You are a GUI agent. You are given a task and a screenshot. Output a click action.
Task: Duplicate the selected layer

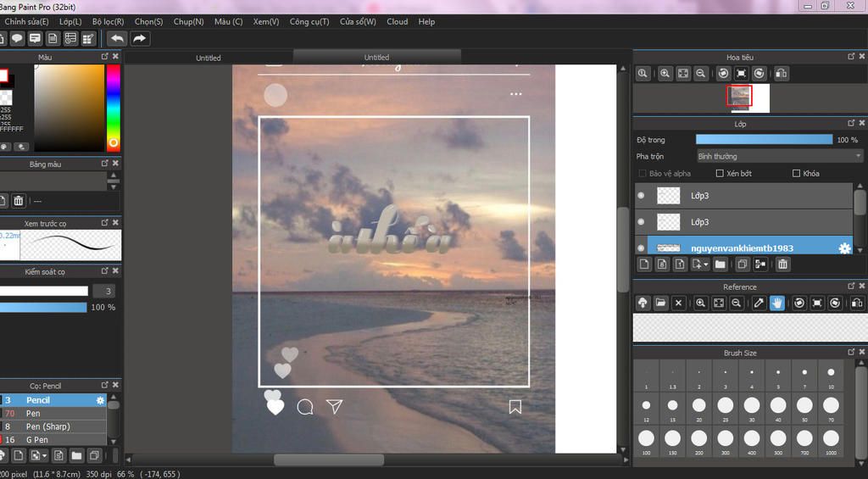pos(743,265)
